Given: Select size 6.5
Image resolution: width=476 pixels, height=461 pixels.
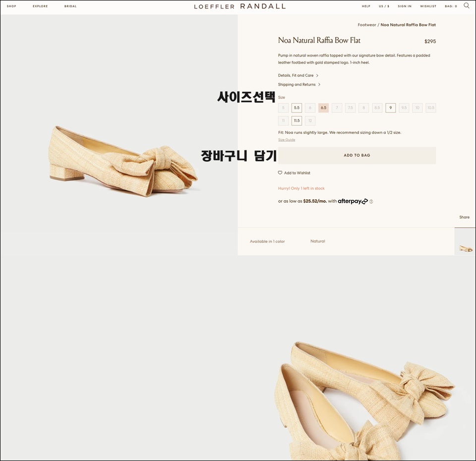Looking at the screenshot, I should point(324,108).
